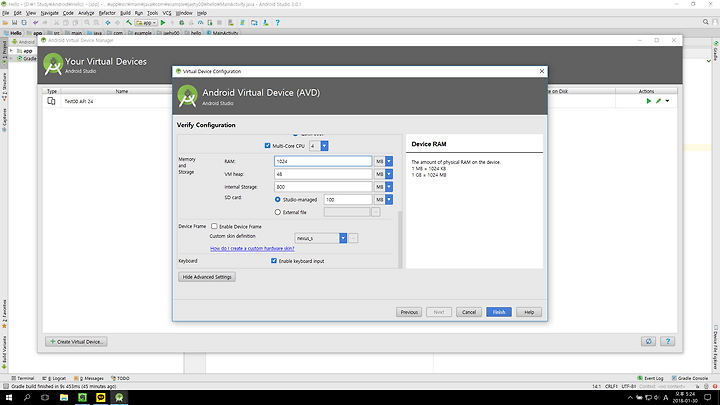Expand the app node in the Project tree
The image size is (720, 405).
tap(11, 51)
